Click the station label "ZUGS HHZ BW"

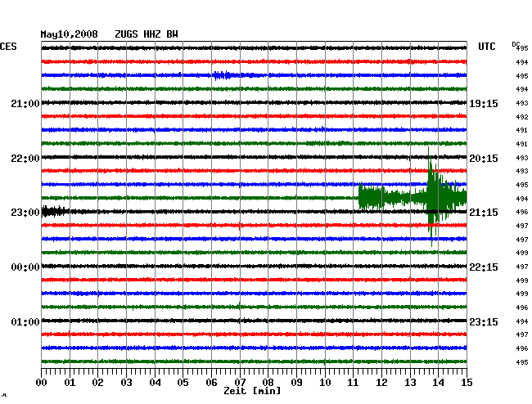pyautogui.click(x=147, y=34)
